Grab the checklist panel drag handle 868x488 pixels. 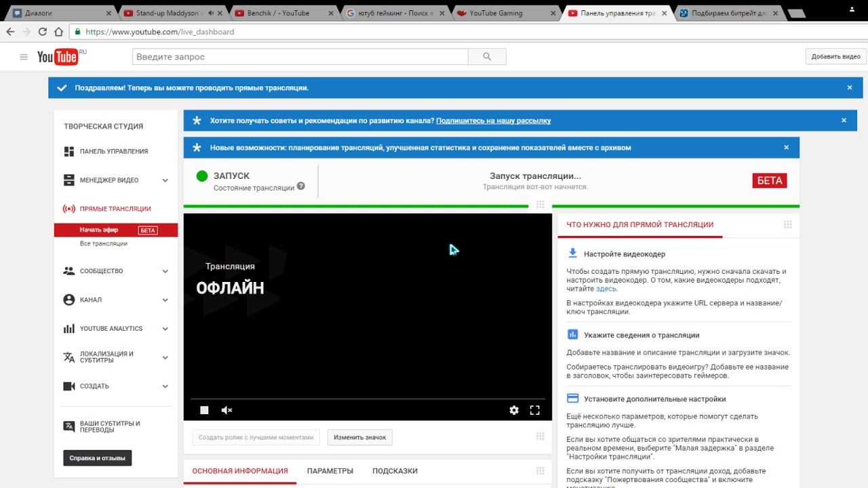point(787,224)
